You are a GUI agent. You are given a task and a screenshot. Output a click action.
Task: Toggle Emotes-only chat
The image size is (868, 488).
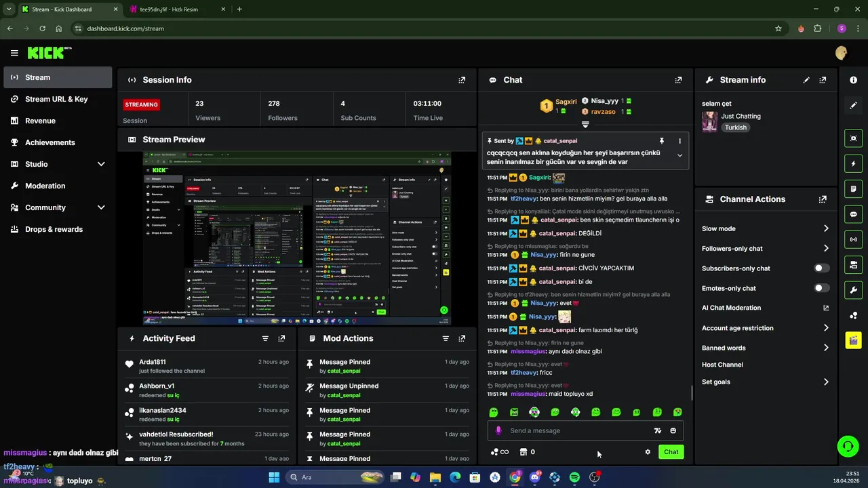821,288
